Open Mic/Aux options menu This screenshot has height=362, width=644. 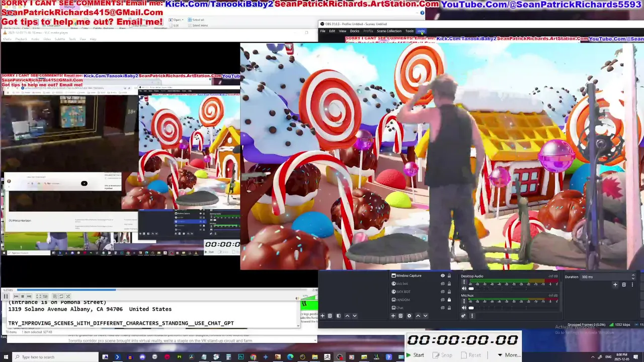coord(464,301)
